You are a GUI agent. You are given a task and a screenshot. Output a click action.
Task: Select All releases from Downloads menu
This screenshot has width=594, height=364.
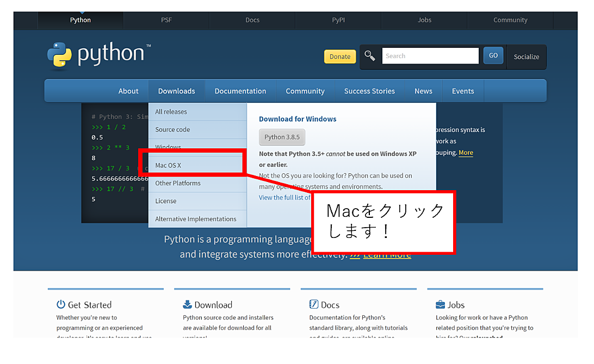pos(197,112)
